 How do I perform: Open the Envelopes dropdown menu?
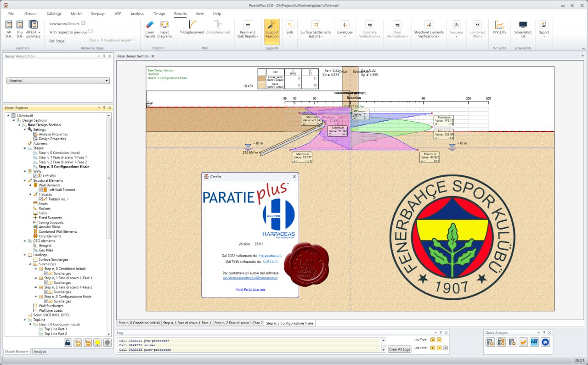click(345, 29)
